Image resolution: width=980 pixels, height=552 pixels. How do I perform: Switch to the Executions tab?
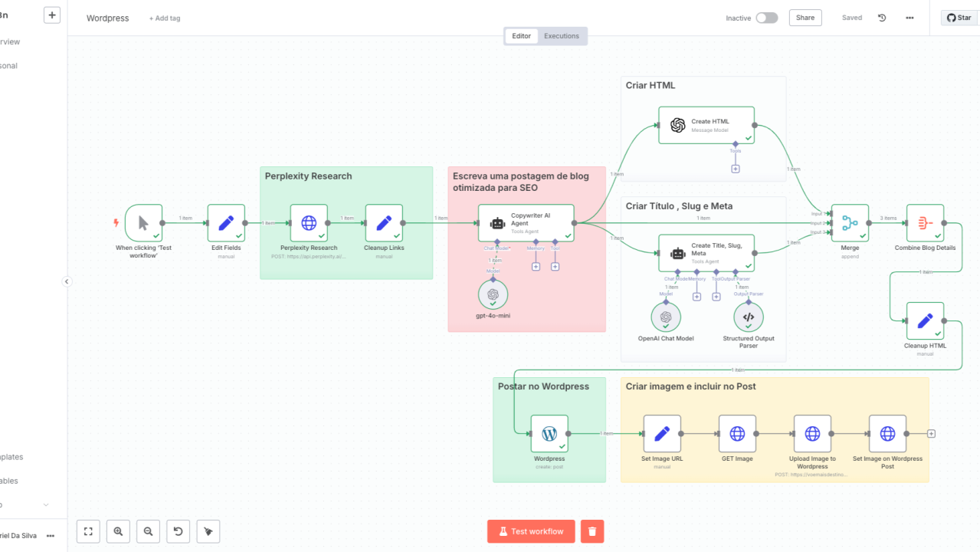click(x=562, y=36)
